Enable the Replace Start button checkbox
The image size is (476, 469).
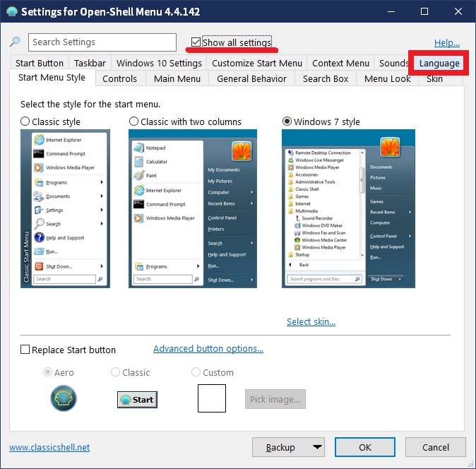(x=25, y=350)
